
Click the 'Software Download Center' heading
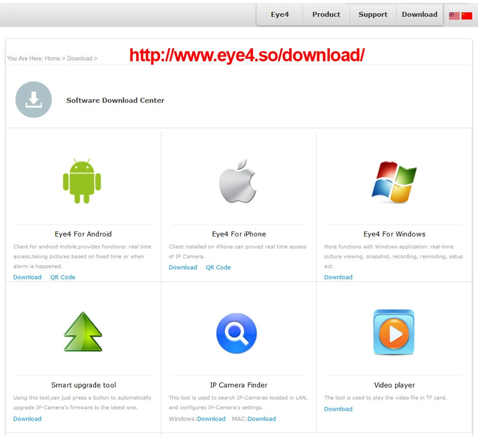pos(115,100)
